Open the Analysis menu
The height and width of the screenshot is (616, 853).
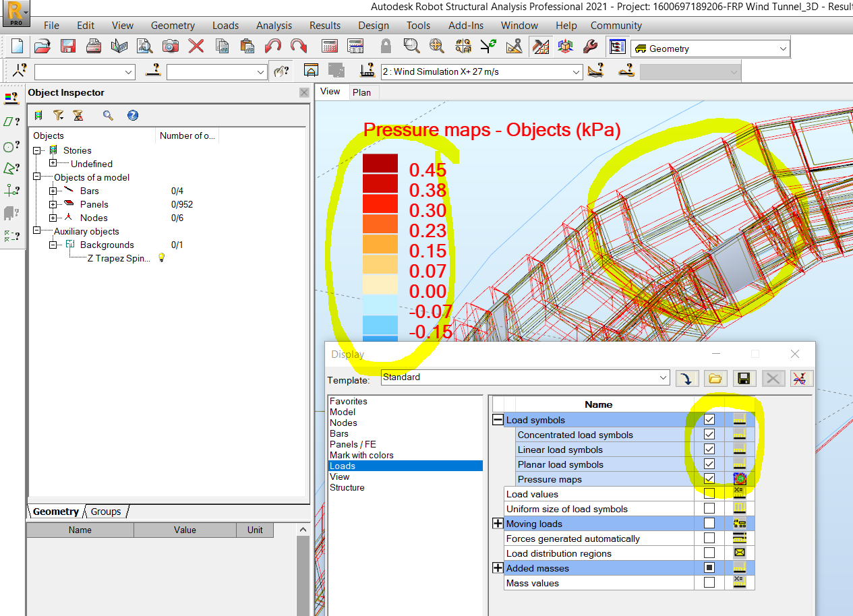point(274,26)
